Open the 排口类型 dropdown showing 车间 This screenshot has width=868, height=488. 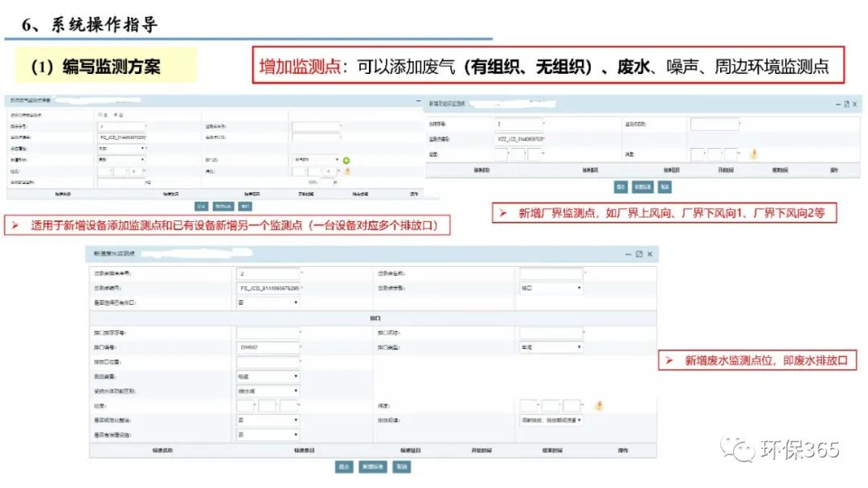click(551, 347)
